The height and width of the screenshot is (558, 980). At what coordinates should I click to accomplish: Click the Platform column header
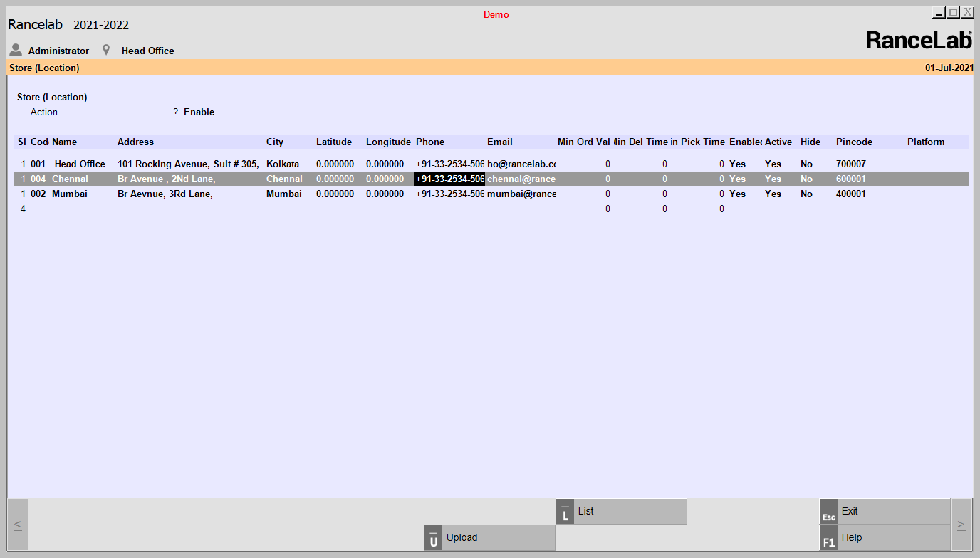tap(926, 142)
